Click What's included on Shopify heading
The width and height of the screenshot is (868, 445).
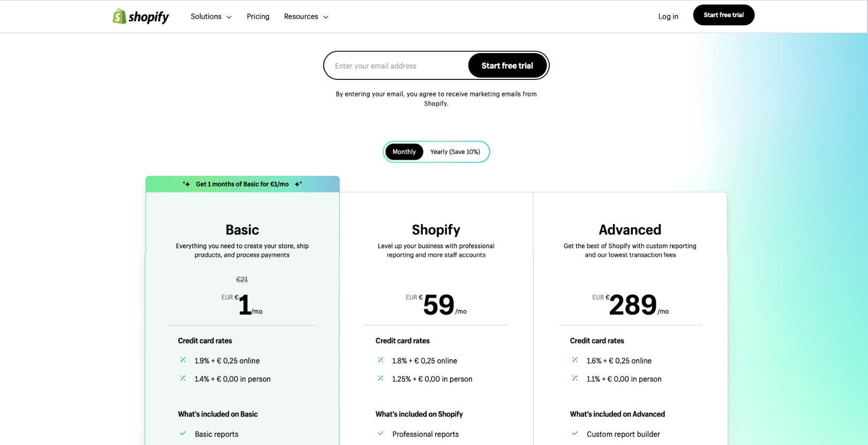tap(419, 414)
